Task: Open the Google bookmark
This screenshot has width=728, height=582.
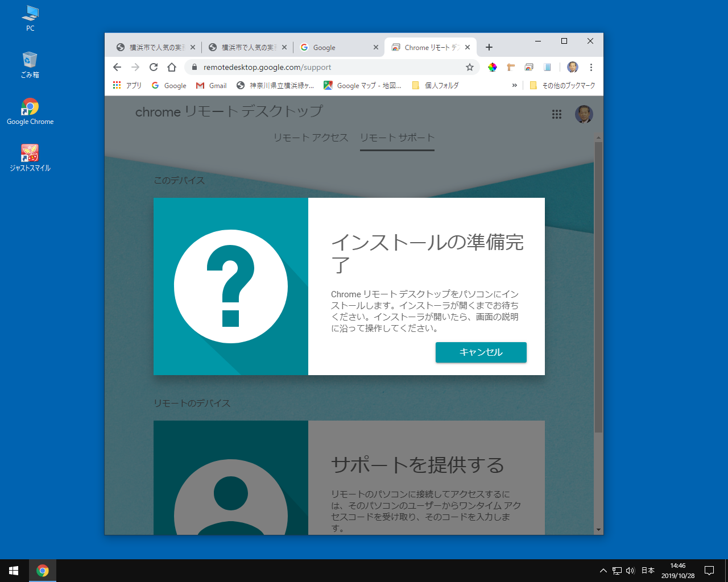Action: tap(169, 85)
